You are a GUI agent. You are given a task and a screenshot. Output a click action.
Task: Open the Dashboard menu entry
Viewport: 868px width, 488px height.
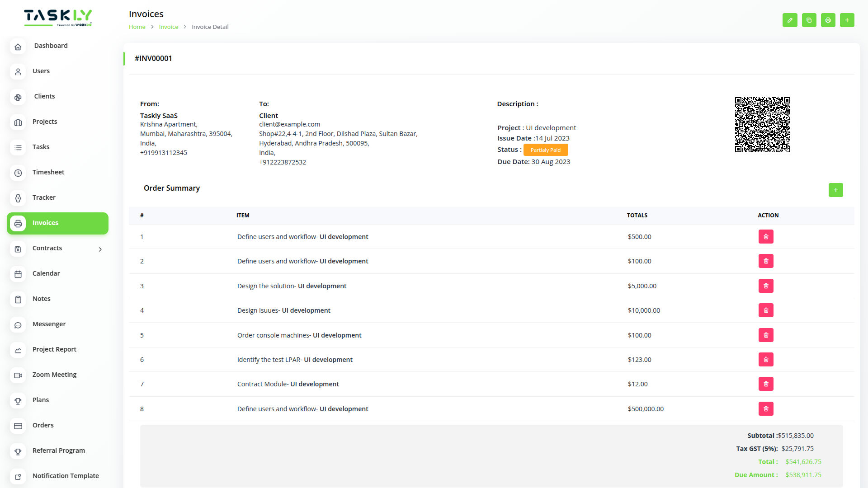(51, 45)
